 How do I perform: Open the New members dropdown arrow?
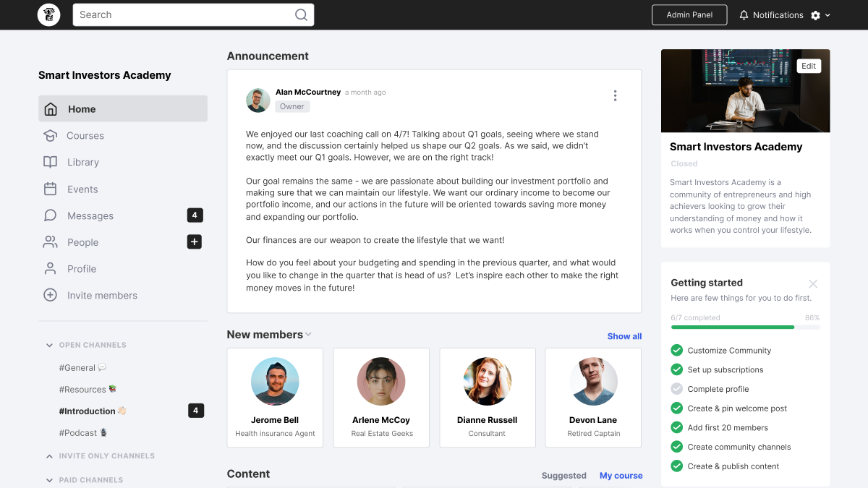click(x=308, y=334)
